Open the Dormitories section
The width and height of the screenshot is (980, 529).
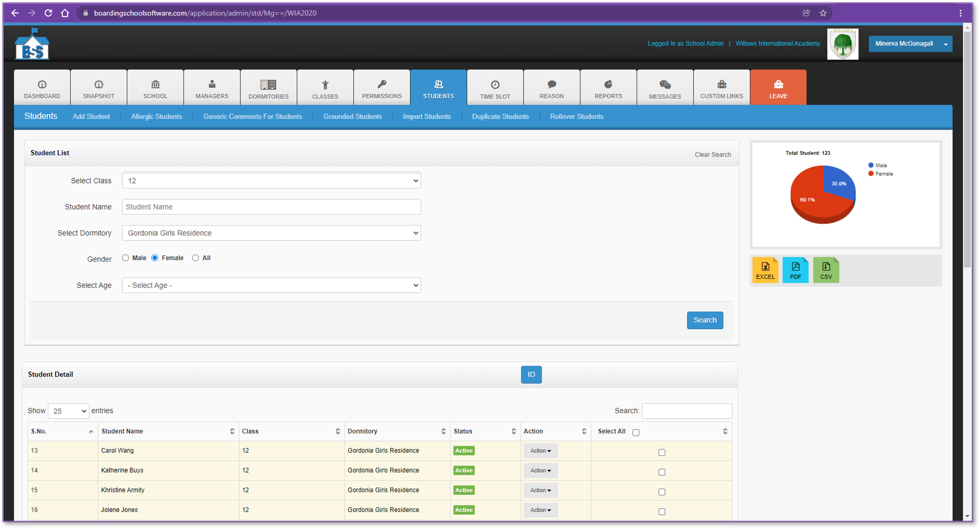(x=268, y=88)
